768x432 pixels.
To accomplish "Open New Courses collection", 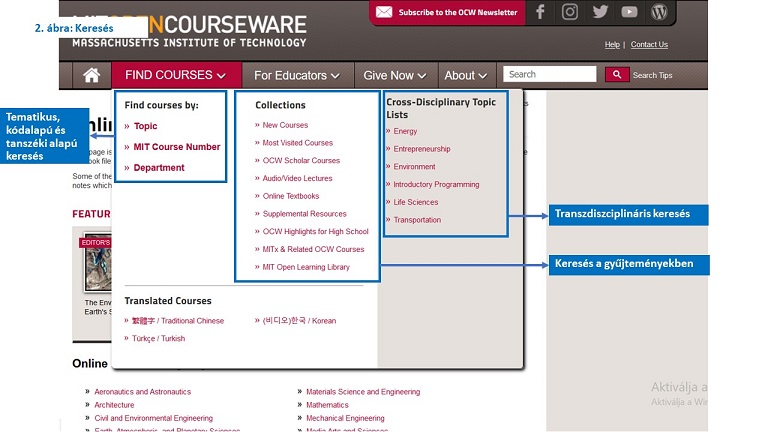I will point(285,125).
